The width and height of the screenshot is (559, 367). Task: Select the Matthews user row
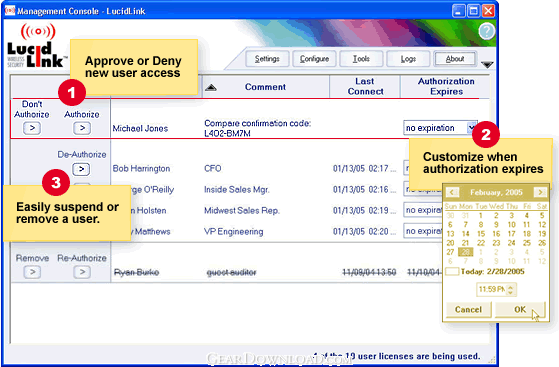tap(150, 232)
